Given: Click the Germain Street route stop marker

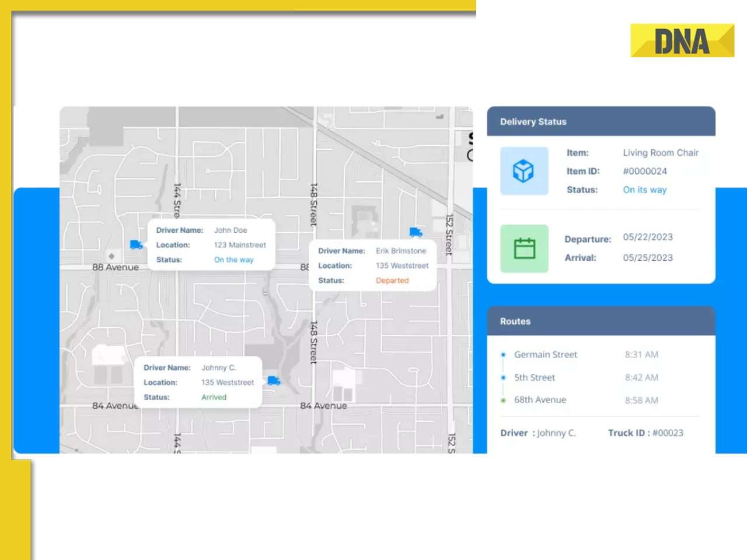Looking at the screenshot, I should pos(503,355).
